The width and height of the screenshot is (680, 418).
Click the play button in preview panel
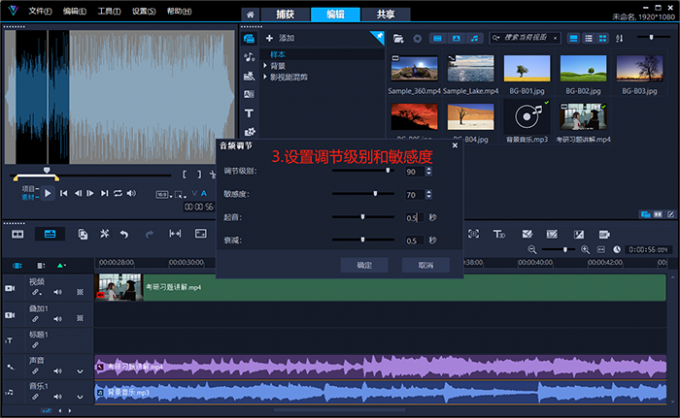[x=47, y=192]
